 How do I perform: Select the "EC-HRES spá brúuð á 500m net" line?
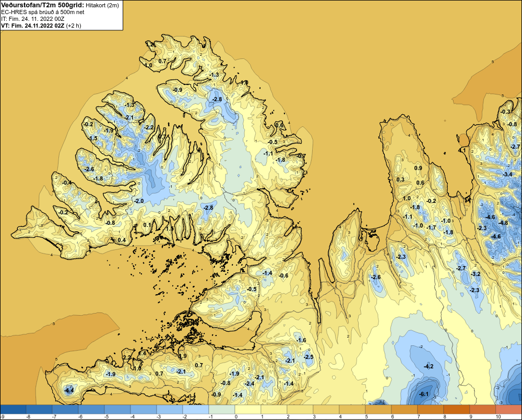click(x=43, y=12)
